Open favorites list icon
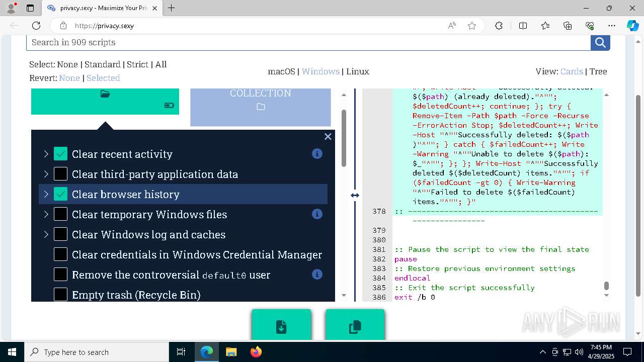 tap(545, 26)
